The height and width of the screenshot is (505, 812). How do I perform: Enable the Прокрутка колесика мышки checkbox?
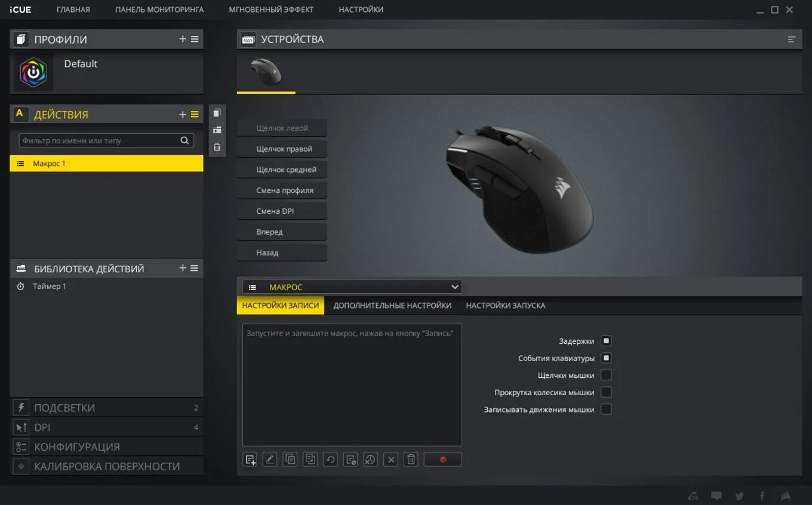606,392
